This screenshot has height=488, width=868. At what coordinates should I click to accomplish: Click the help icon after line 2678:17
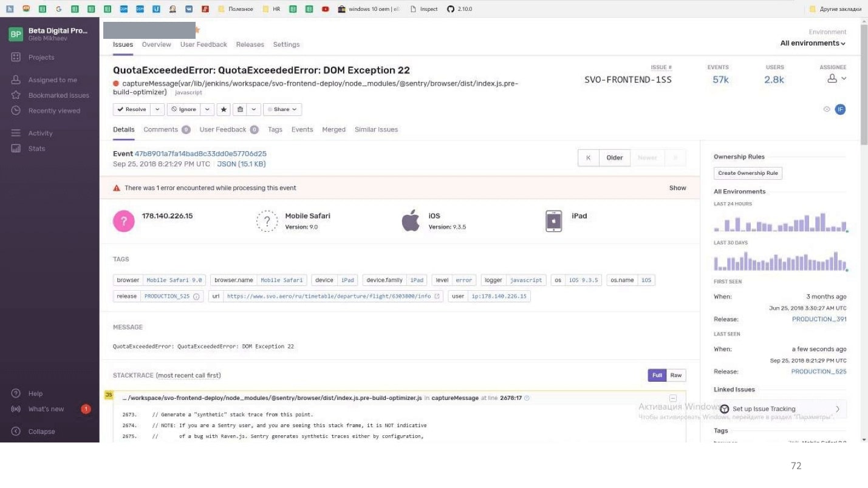pyautogui.click(x=527, y=398)
